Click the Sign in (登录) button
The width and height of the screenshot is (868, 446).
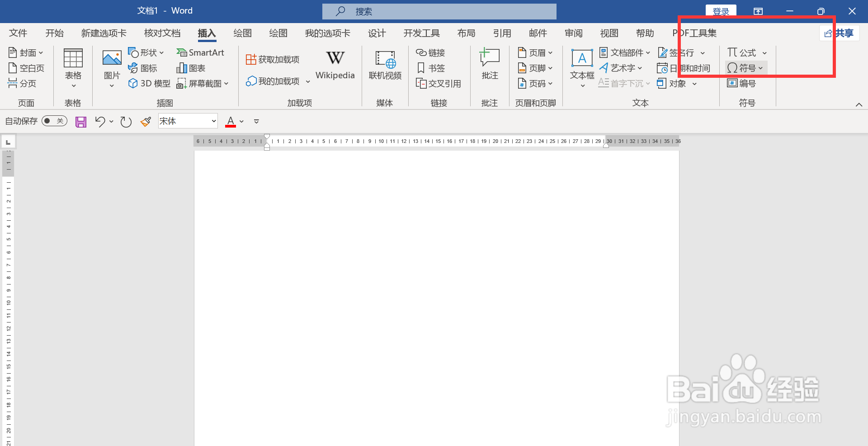tap(721, 11)
